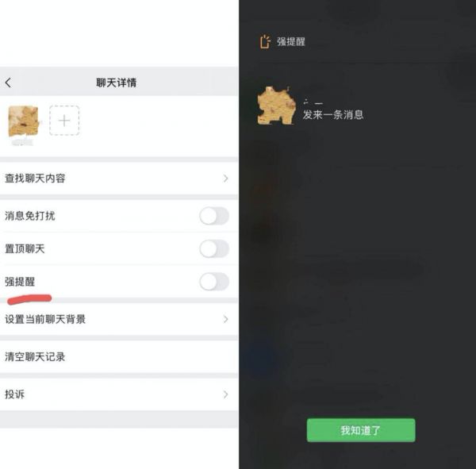Tap the contact avatar in chat details
This screenshot has width=476, height=469.
23,121
